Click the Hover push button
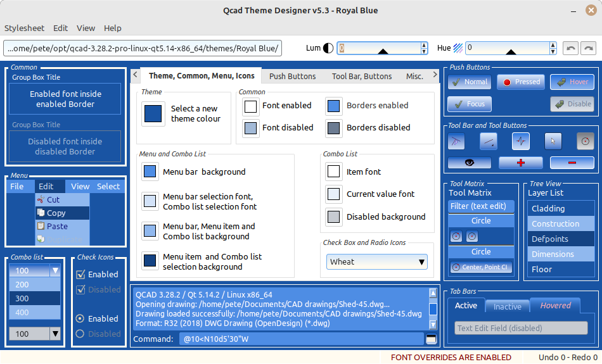 point(572,82)
